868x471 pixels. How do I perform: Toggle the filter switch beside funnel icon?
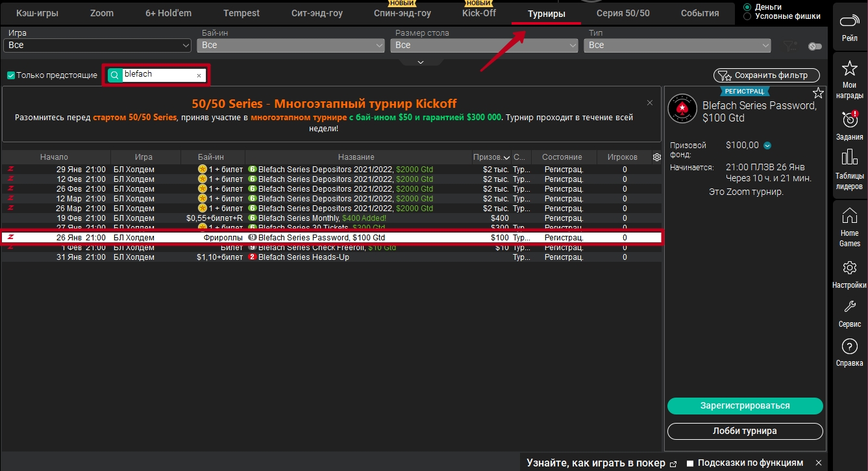[815, 46]
